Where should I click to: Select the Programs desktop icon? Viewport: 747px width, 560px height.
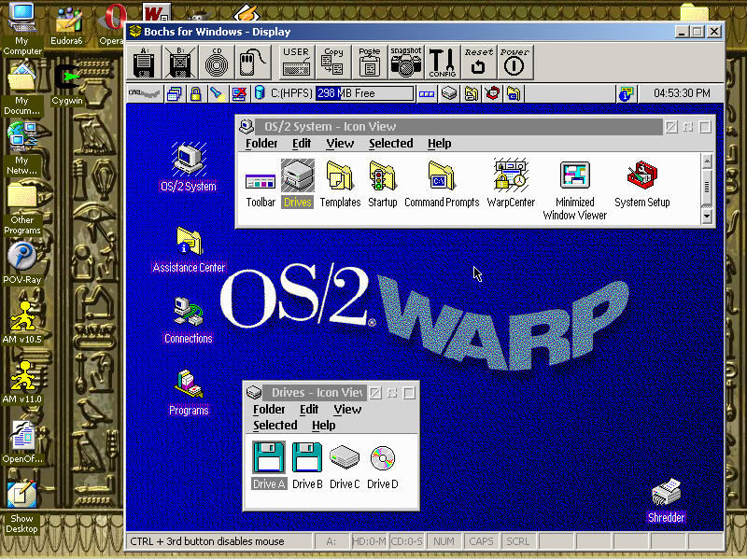tap(189, 393)
